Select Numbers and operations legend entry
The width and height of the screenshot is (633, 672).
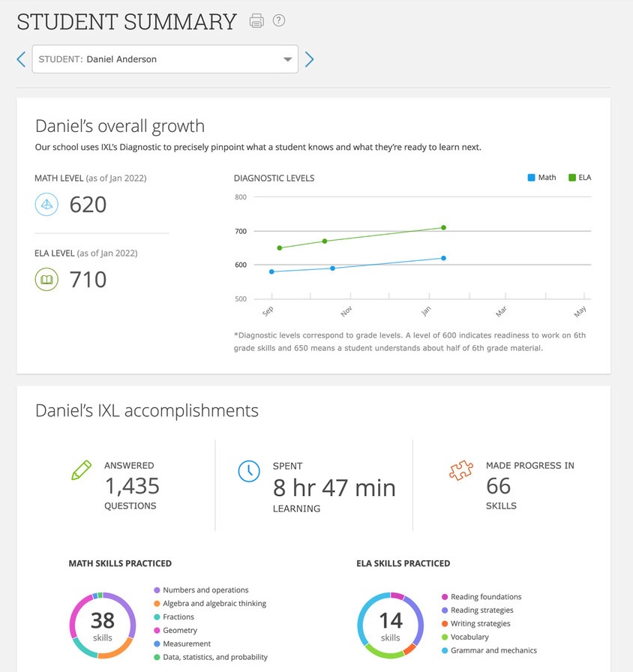tap(201, 590)
